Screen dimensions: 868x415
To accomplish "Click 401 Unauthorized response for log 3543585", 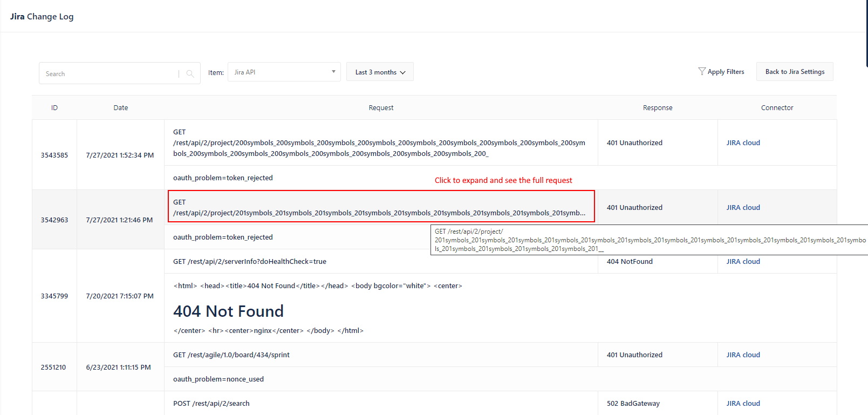I will (634, 142).
